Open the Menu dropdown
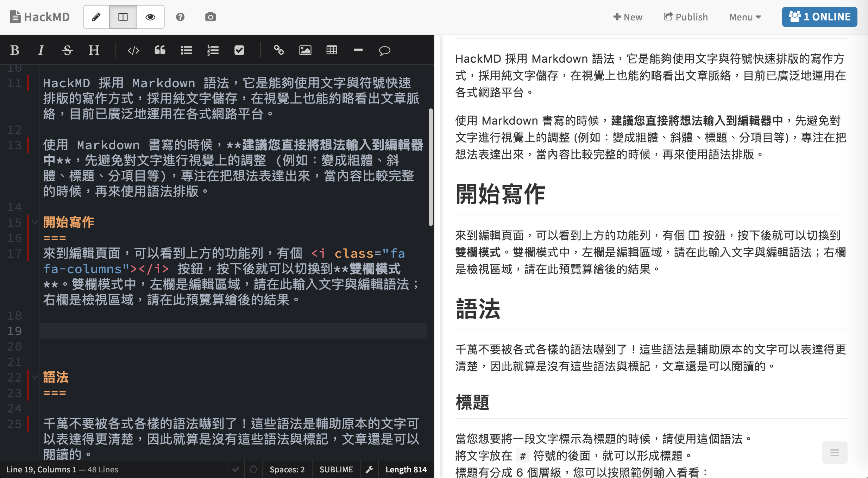The width and height of the screenshot is (868, 478). click(x=745, y=17)
